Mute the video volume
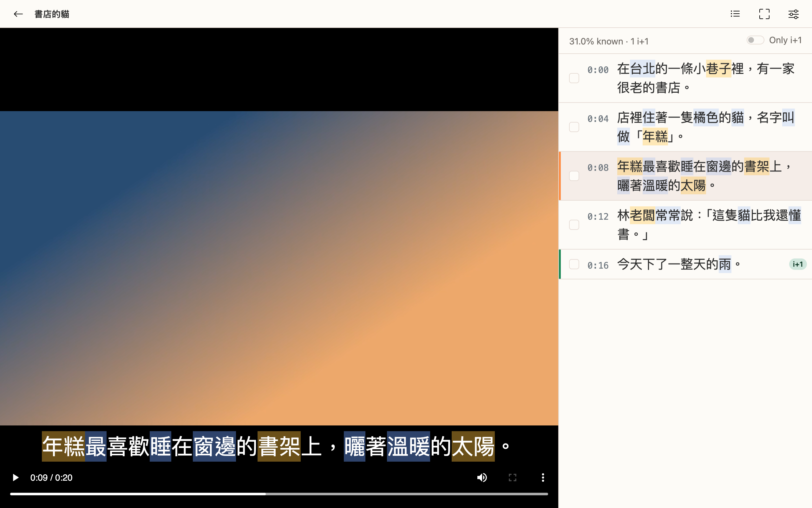 (482, 478)
